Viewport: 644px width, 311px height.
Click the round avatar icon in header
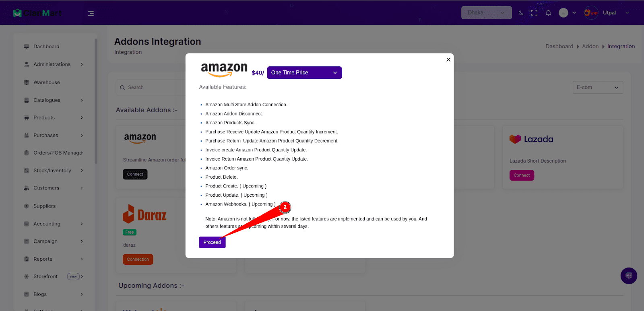point(563,13)
